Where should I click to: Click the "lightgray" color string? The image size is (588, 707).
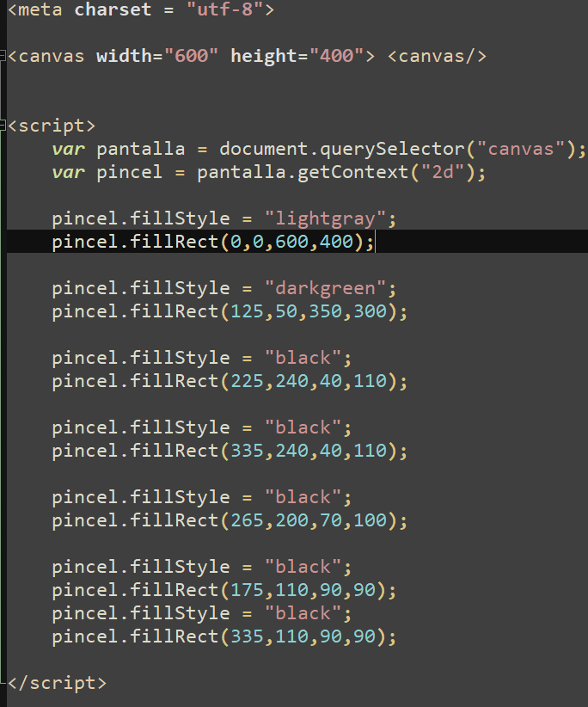tap(325, 219)
